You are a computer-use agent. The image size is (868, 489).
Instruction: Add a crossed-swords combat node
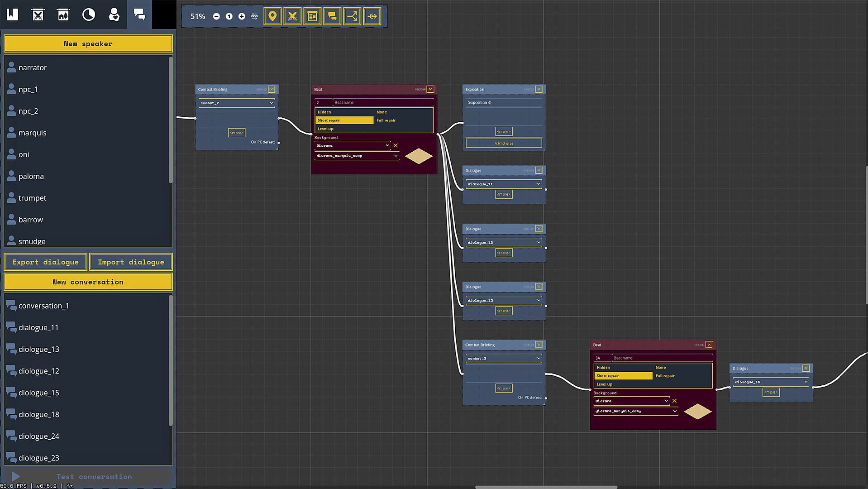pyautogui.click(x=292, y=16)
